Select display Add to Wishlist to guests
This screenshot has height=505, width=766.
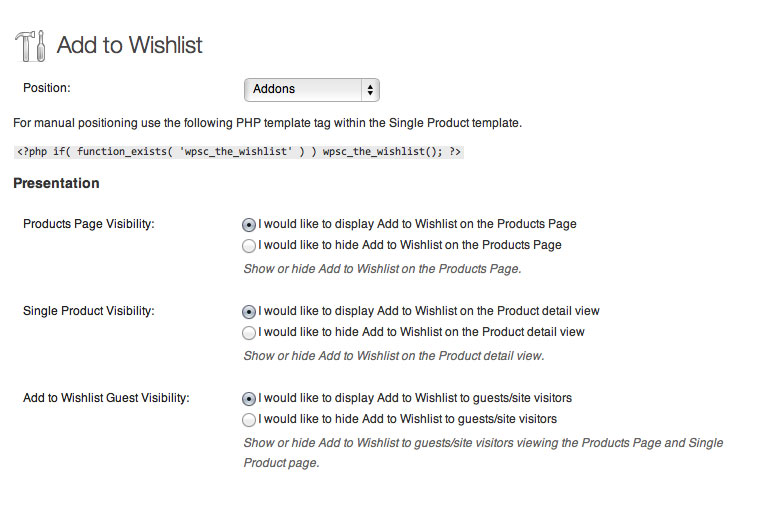tap(249, 399)
